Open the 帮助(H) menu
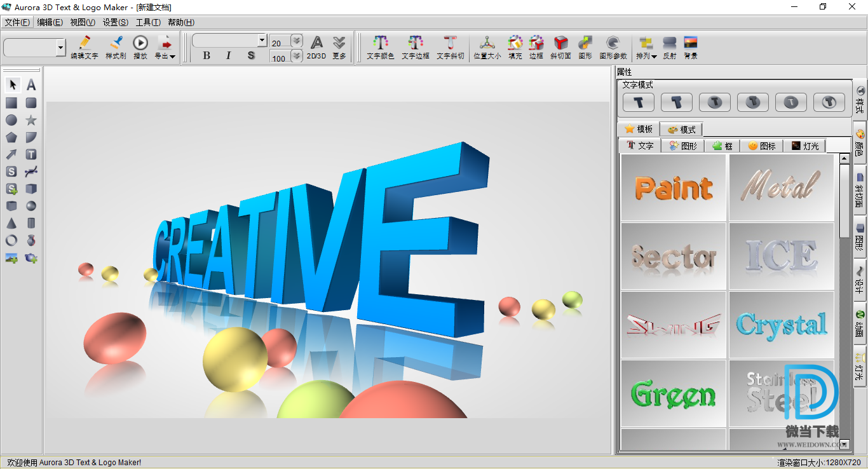This screenshot has height=469, width=868. pos(181,22)
